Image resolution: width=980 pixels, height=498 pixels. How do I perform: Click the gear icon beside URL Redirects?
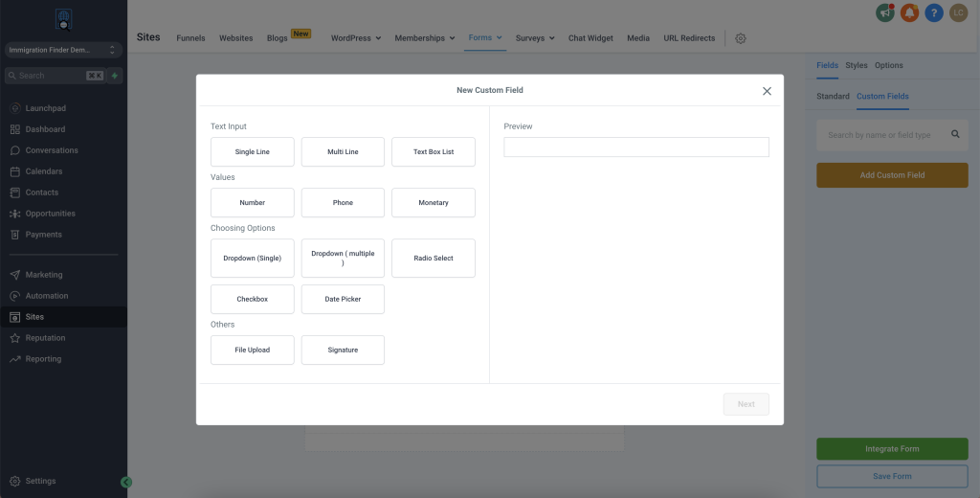[741, 38]
